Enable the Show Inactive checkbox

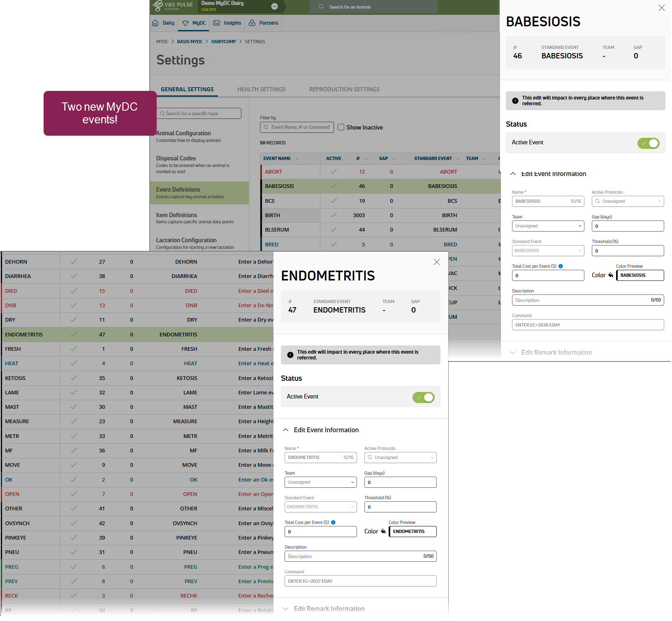pos(341,127)
